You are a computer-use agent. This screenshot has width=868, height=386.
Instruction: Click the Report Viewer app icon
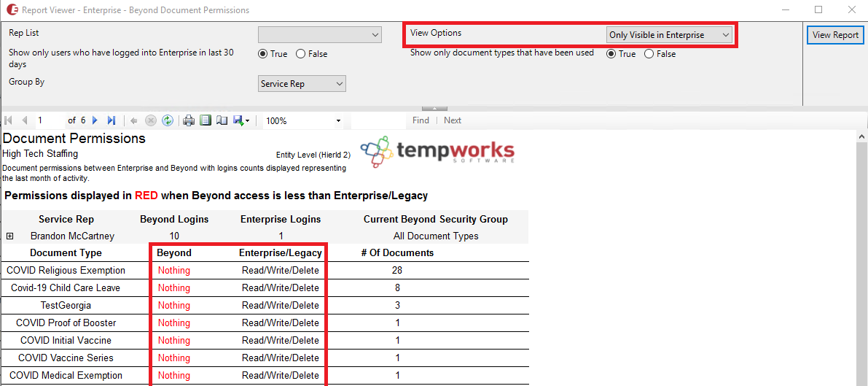tap(11, 10)
